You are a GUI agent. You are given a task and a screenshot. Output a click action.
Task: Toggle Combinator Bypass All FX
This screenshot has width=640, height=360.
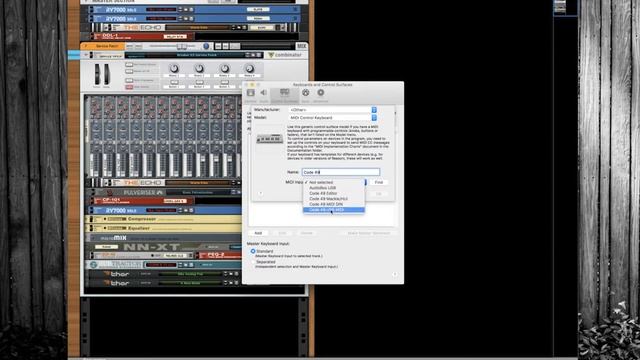point(129,71)
